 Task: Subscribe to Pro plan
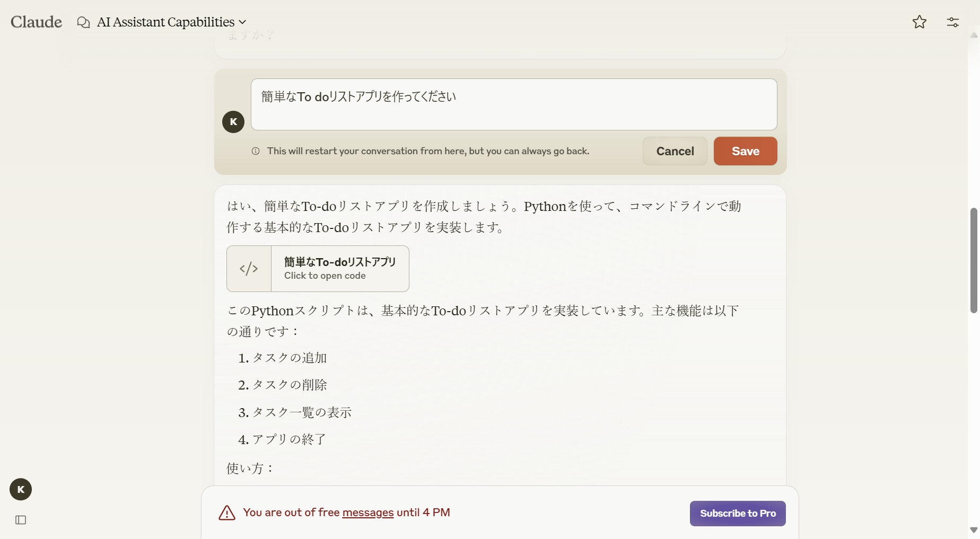(737, 514)
